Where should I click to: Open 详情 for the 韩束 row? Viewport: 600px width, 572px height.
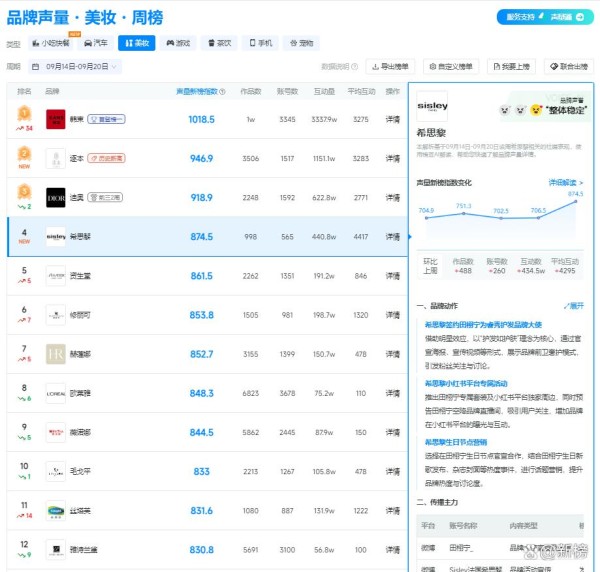click(x=393, y=119)
